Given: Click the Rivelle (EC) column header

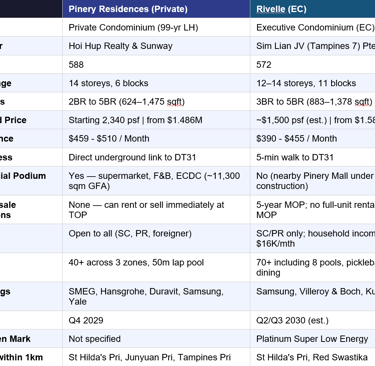Looking at the screenshot, I should (313, 9).
